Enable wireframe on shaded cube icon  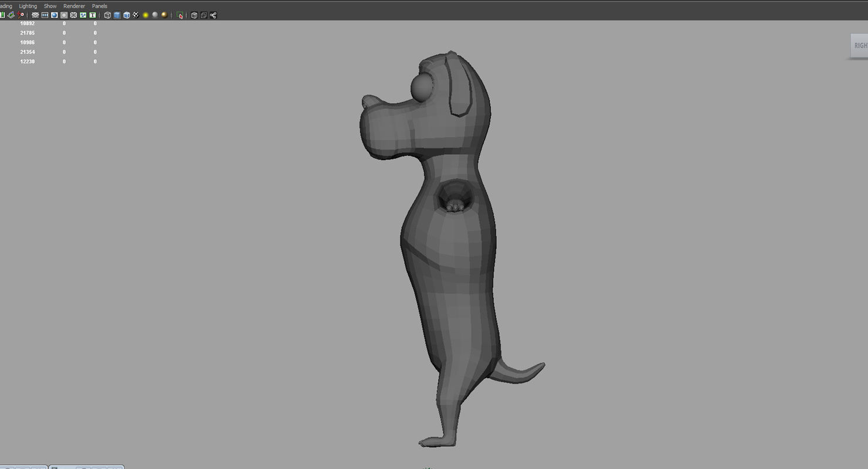pyautogui.click(x=126, y=15)
